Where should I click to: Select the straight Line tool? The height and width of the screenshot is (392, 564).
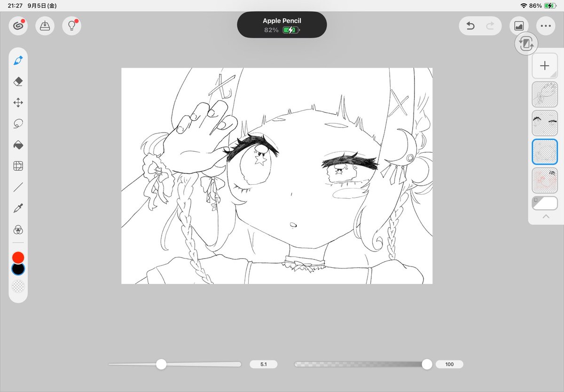18,187
